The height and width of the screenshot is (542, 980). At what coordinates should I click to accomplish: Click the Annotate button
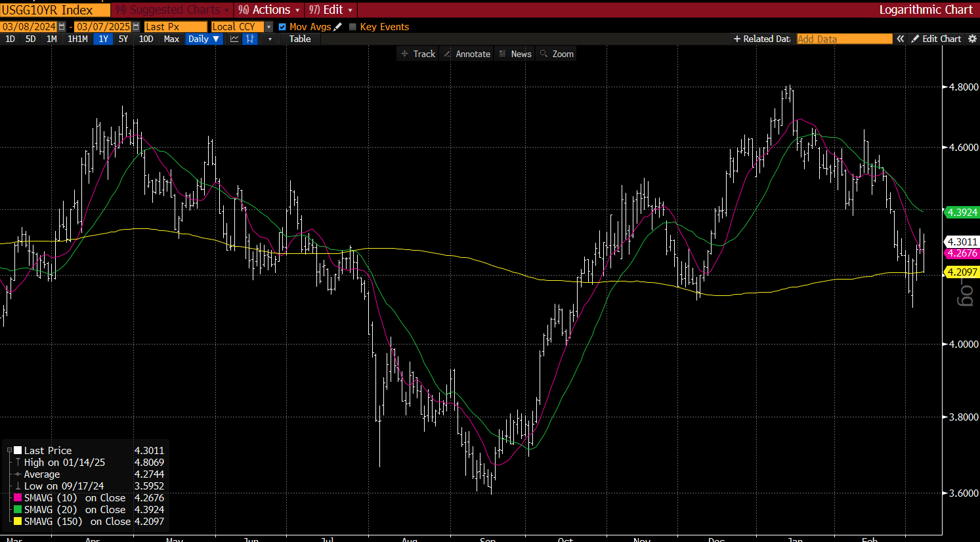(467, 54)
